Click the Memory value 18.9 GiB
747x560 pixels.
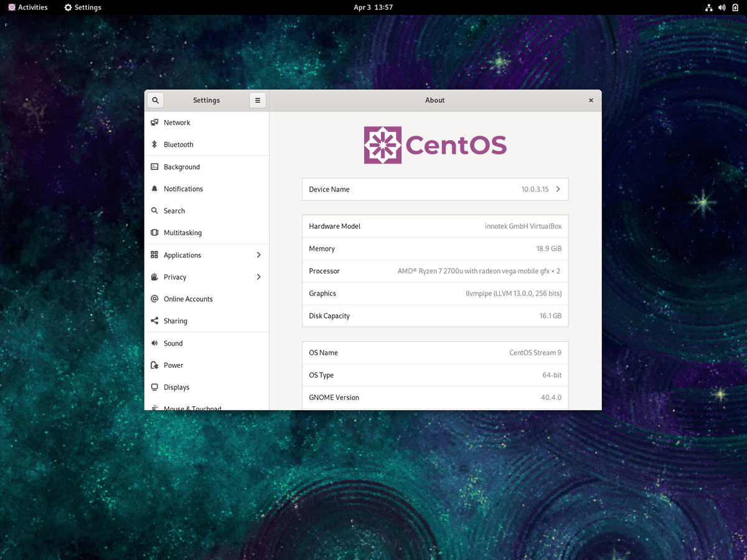tap(548, 249)
